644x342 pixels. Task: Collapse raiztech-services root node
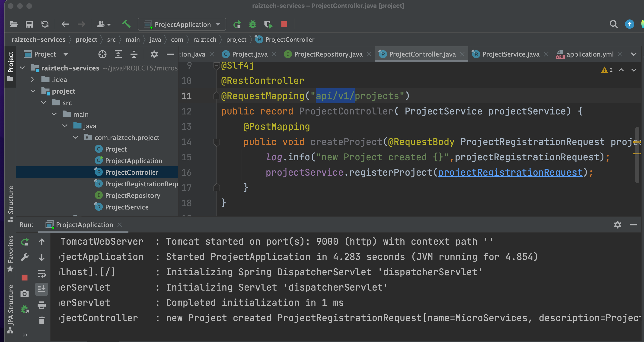pos(22,68)
